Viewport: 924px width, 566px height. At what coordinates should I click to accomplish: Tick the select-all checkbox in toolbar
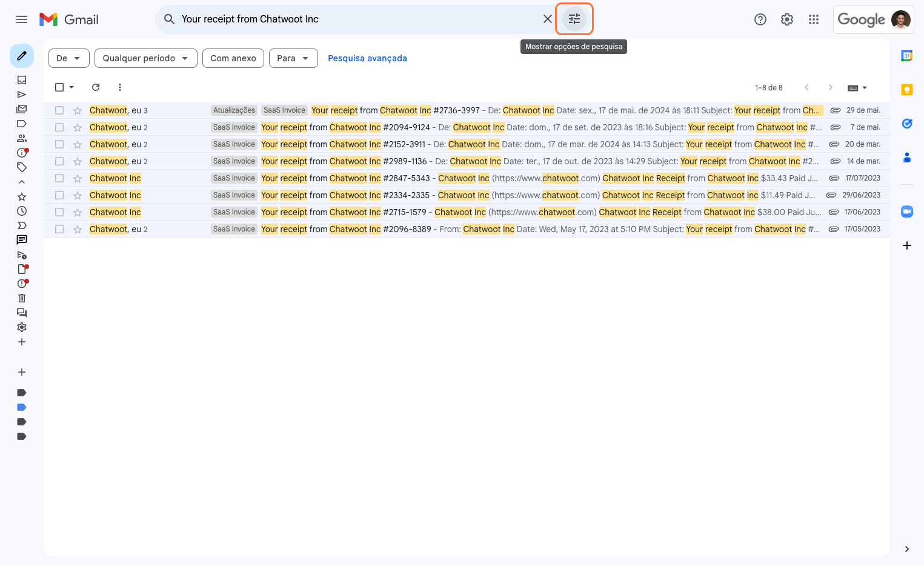click(x=59, y=87)
